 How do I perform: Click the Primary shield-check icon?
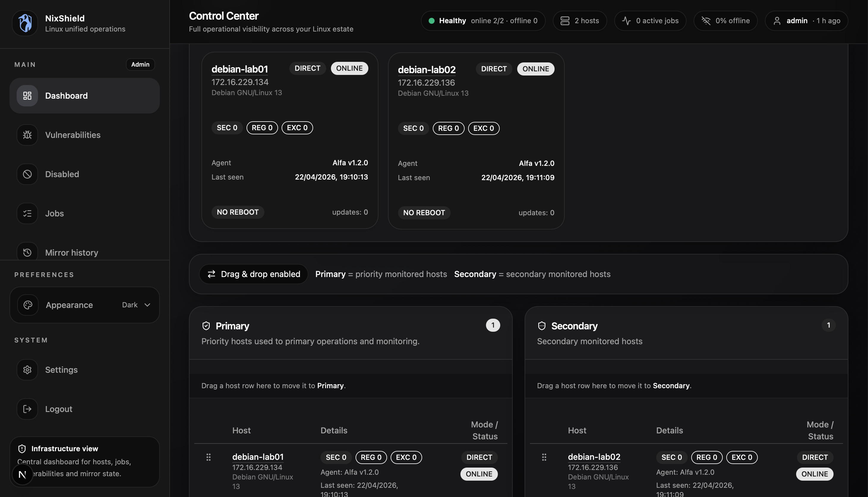(206, 326)
